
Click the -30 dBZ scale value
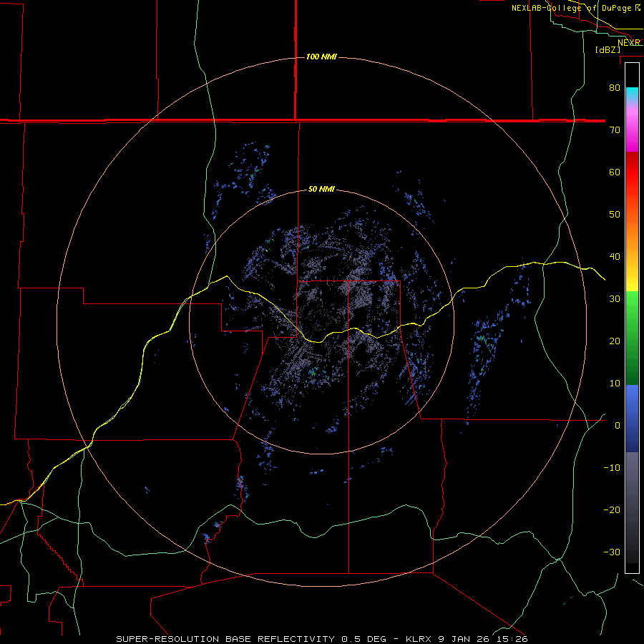[x=612, y=552]
